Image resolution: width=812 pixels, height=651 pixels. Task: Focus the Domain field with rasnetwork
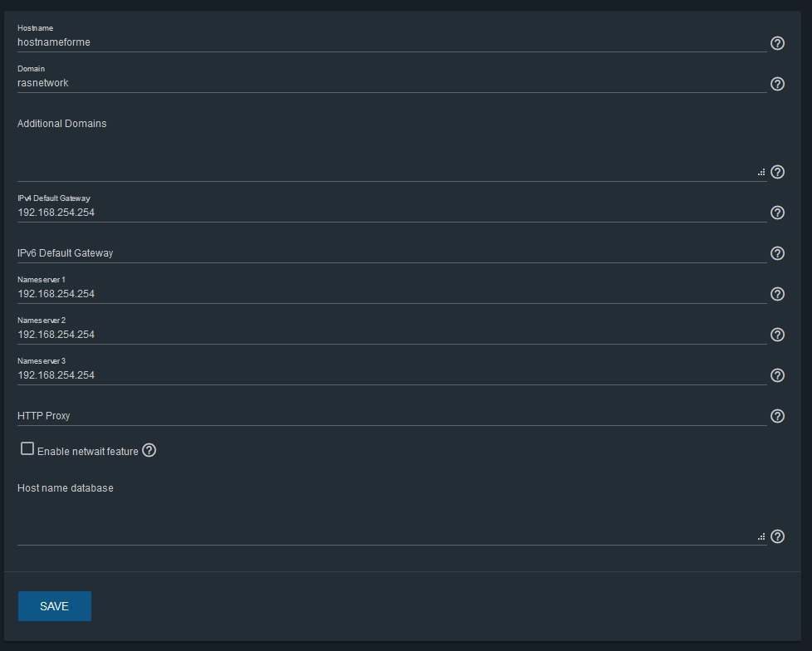click(x=392, y=83)
